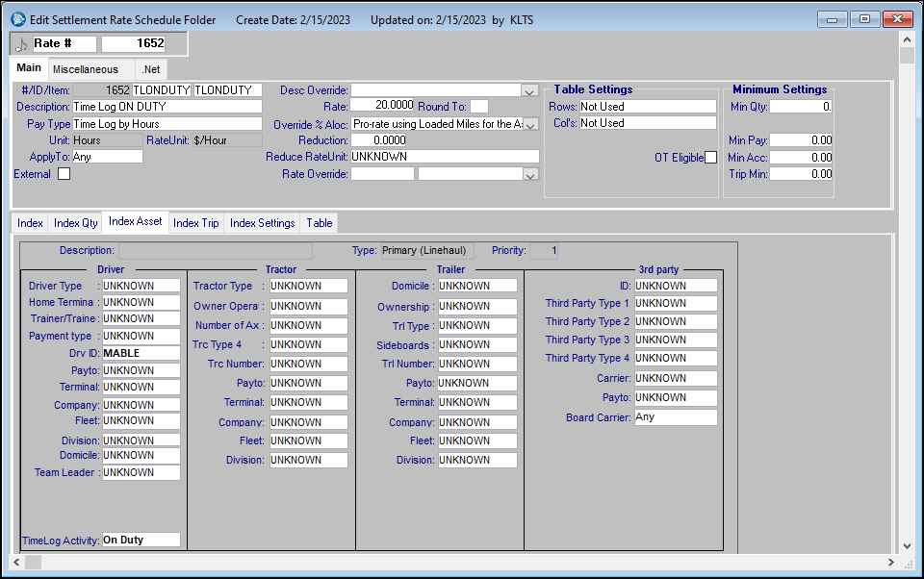The height and width of the screenshot is (579, 924).
Task: Edit the Min Qty field
Action: [801, 107]
